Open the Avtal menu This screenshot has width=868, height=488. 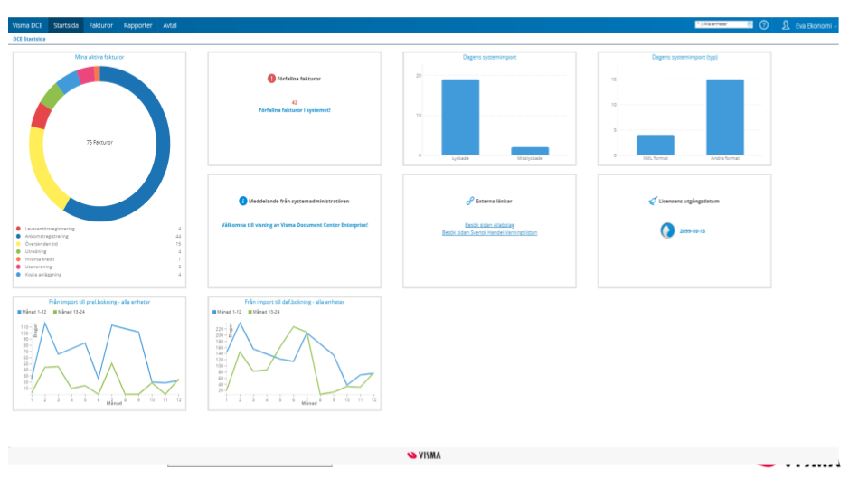point(170,25)
